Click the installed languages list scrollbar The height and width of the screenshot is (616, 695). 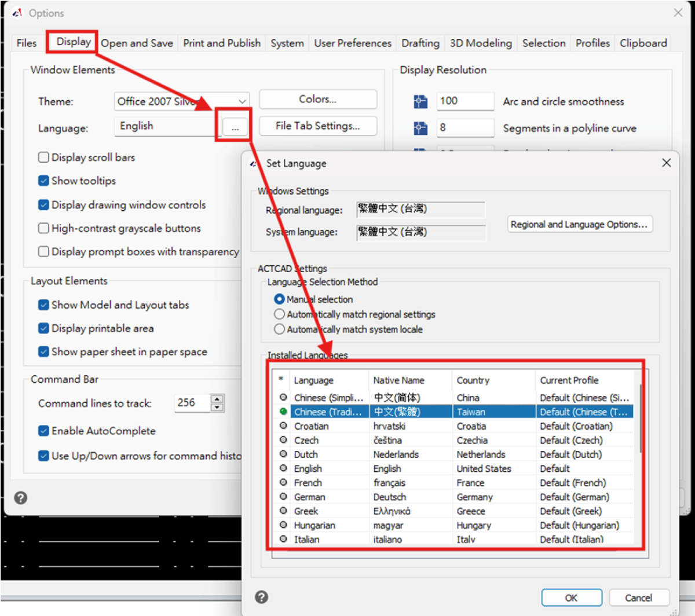click(x=640, y=419)
